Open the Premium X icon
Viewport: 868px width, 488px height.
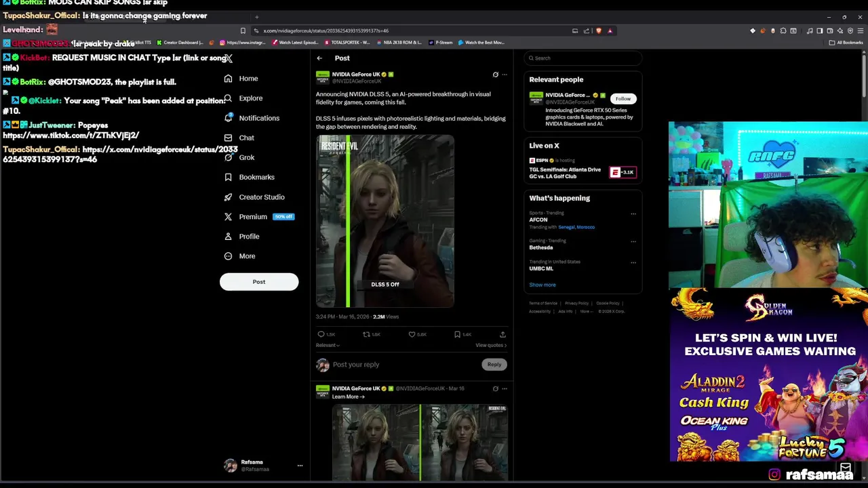click(229, 217)
